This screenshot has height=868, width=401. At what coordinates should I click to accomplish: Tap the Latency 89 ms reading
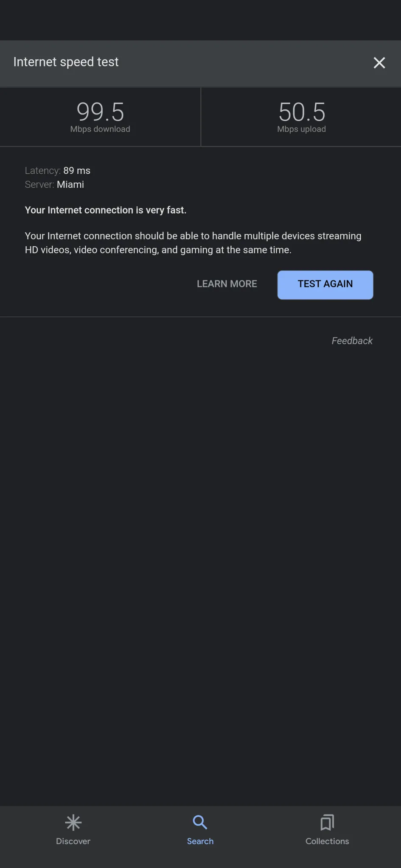pyautogui.click(x=58, y=170)
